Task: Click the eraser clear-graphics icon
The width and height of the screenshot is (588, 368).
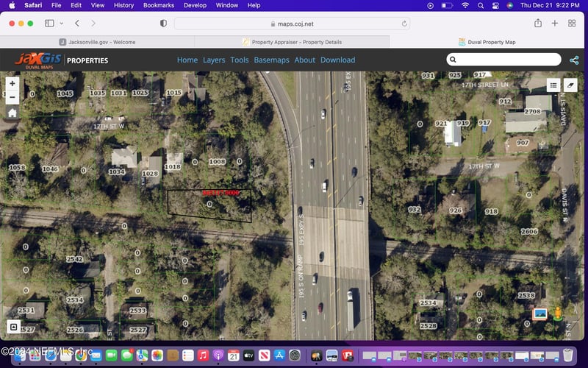Action: [x=571, y=86]
